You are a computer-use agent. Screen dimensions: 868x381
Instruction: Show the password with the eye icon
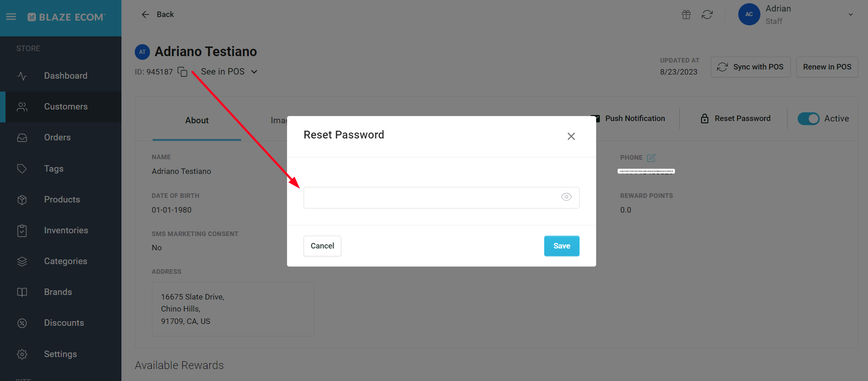[566, 197]
